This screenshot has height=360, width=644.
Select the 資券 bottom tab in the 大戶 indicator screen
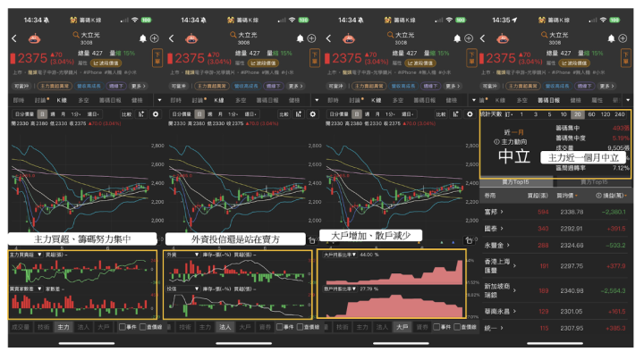(422, 327)
